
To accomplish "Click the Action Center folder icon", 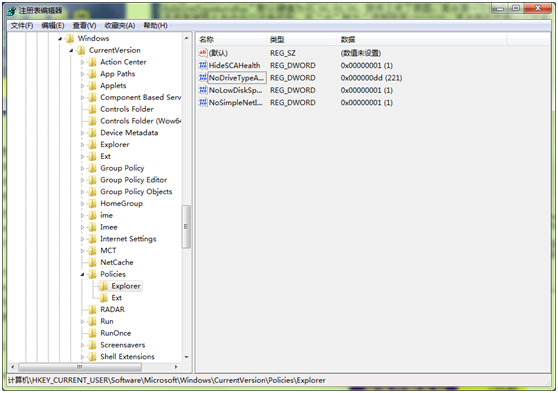I will 93,62.
